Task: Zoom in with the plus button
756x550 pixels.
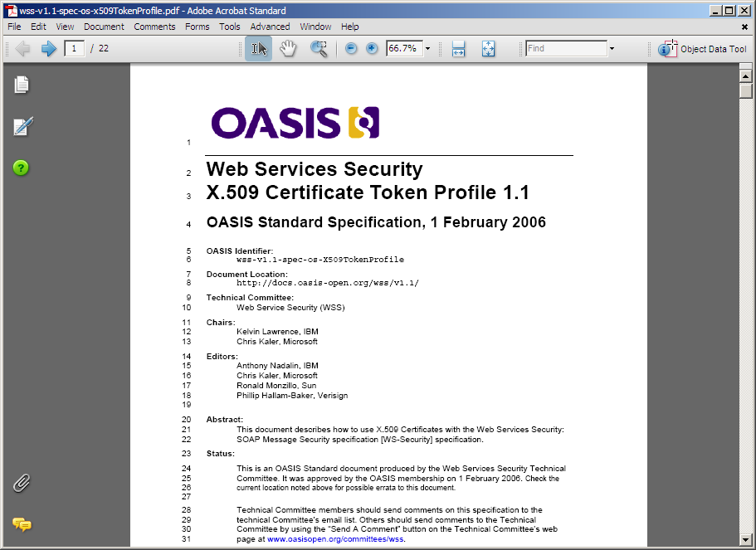Action: pos(372,48)
